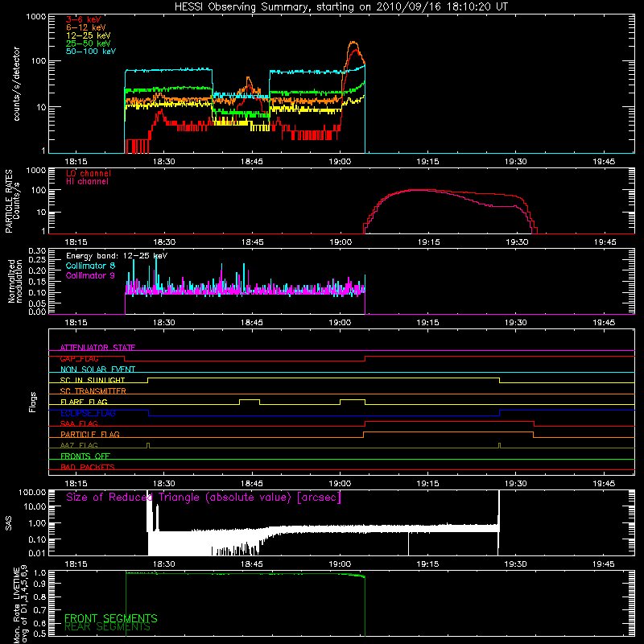Click the 'PARTICLE_FLAG' label

point(90,434)
